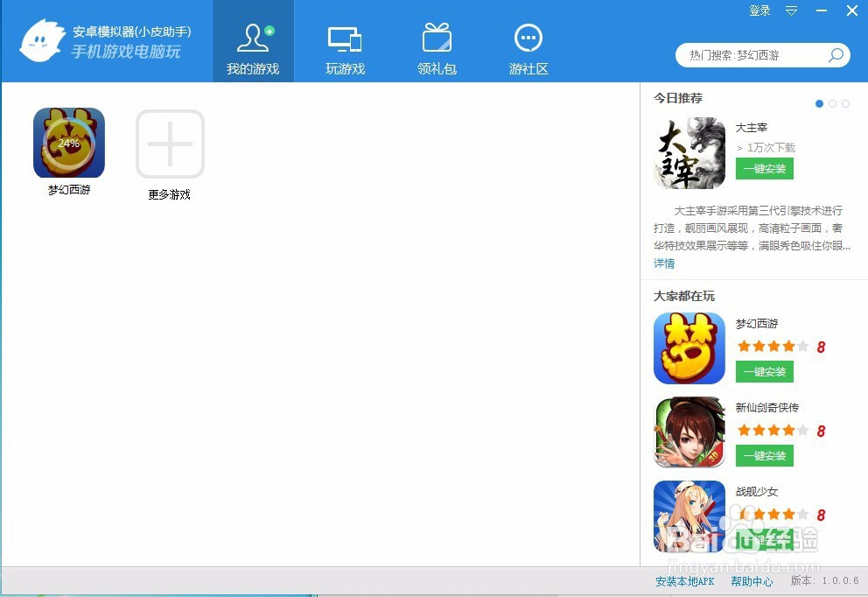
Task: Open the 详情 details link
Action: coord(664,263)
